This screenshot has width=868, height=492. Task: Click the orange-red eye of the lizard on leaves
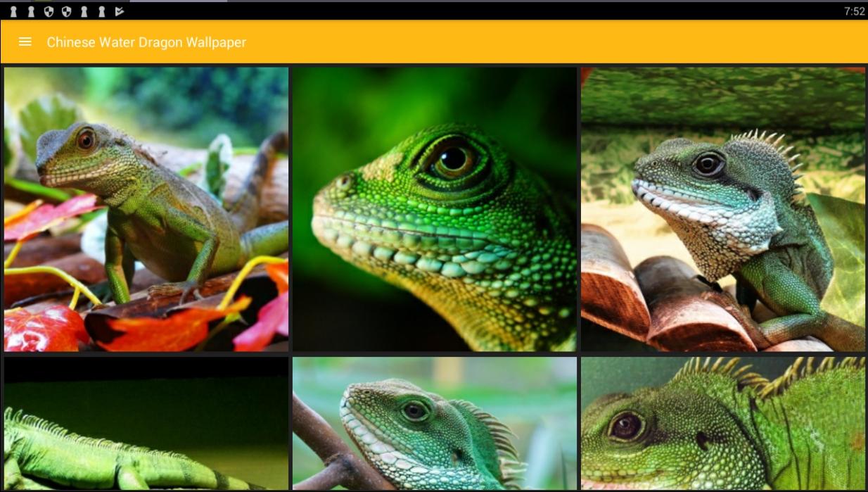86,139
